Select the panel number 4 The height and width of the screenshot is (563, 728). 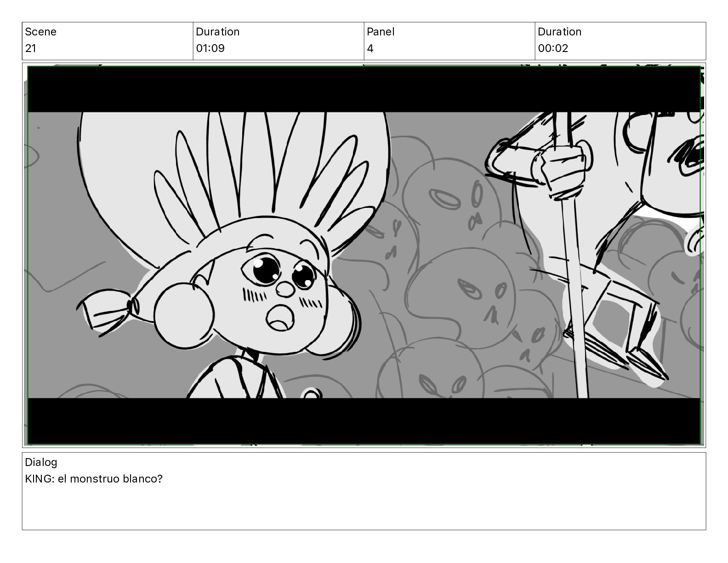coord(370,48)
